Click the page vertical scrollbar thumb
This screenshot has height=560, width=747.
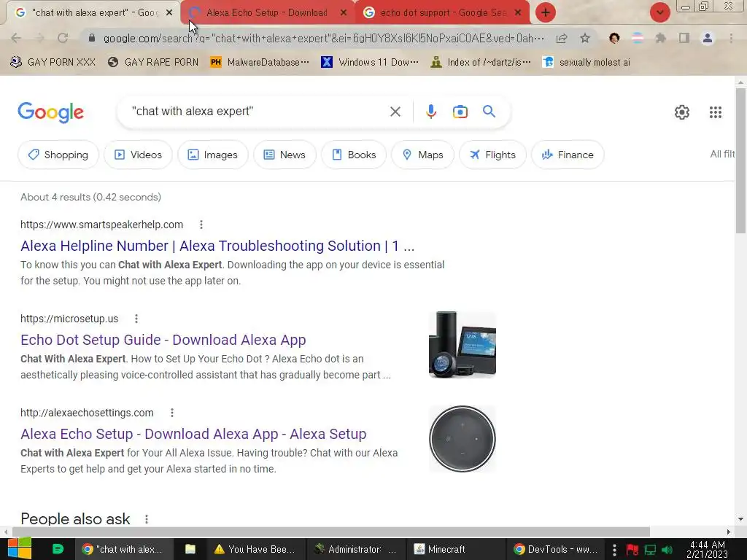(740, 160)
